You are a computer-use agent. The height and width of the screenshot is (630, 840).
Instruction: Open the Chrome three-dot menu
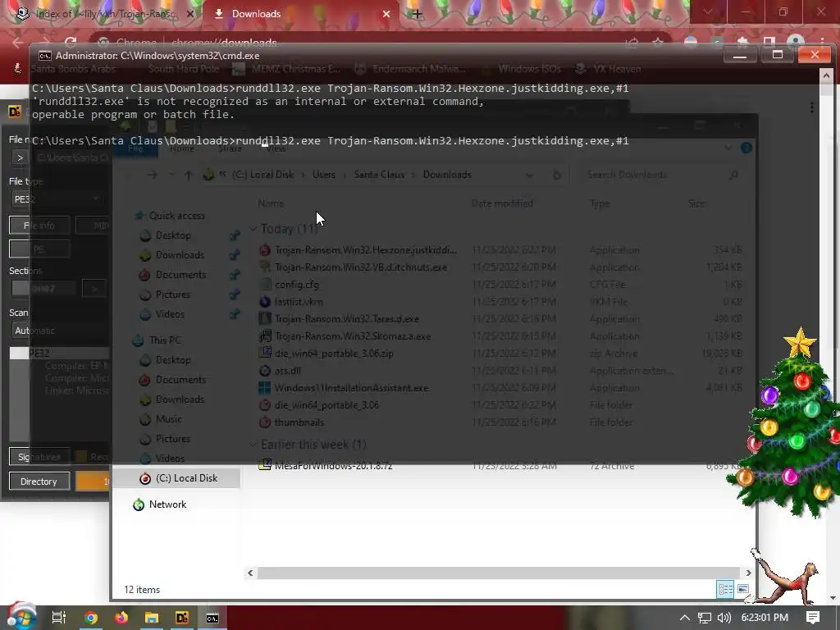click(x=822, y=43)
